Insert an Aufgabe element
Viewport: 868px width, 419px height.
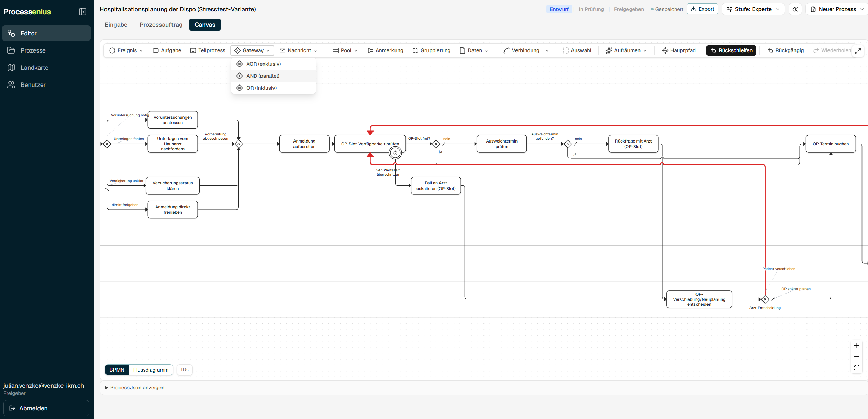(167, 50)
